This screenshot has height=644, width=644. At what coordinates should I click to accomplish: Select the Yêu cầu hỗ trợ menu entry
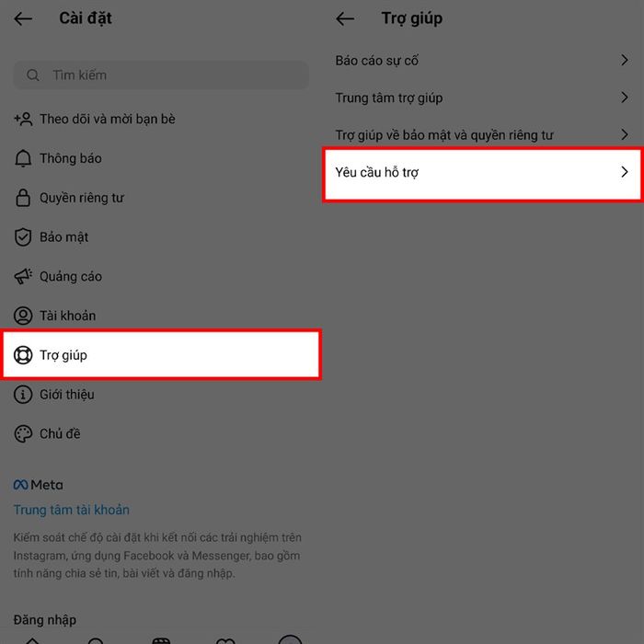[482, 175]
